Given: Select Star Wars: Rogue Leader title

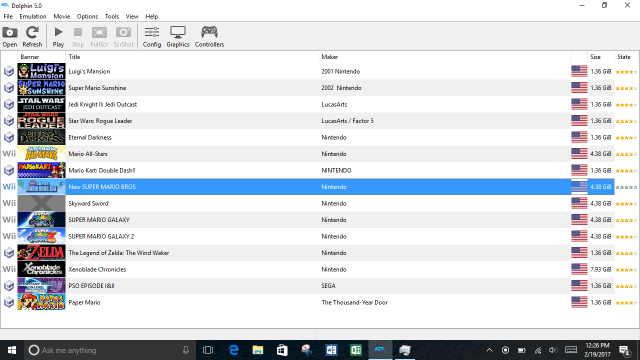Looking at the screenshot, I should 100,121.
